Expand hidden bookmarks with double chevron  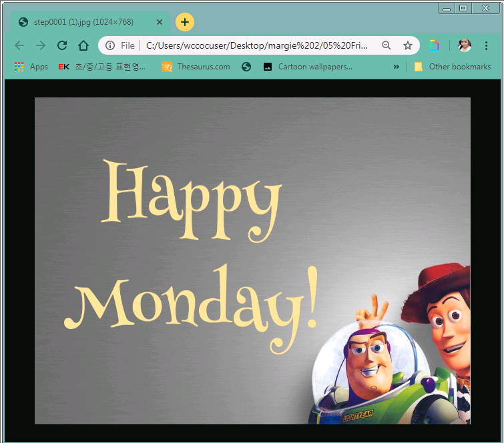(397, 67)
